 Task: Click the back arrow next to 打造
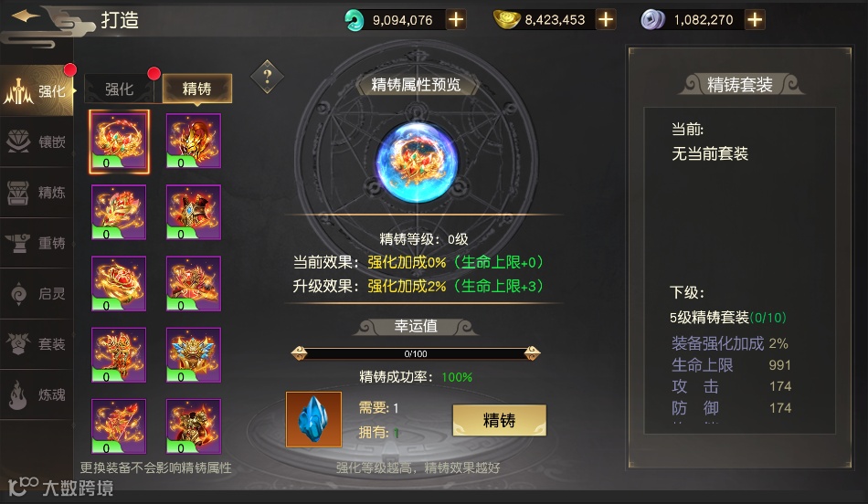(26, 16)
